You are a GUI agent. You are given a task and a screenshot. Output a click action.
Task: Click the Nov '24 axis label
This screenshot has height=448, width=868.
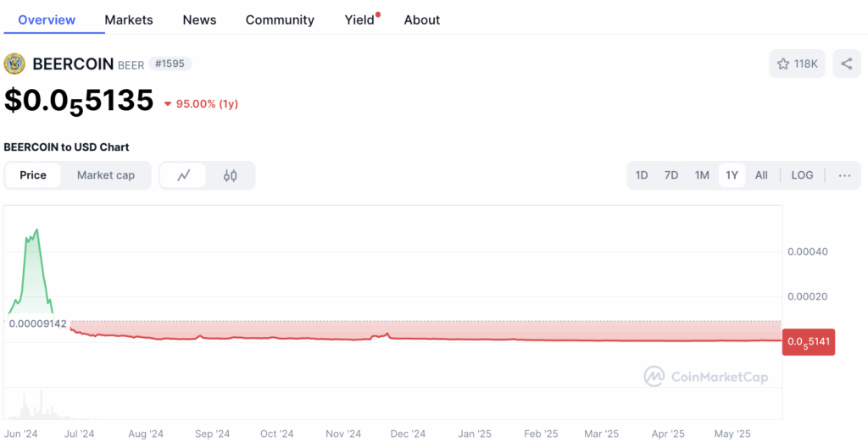click(x=343, y=434)
